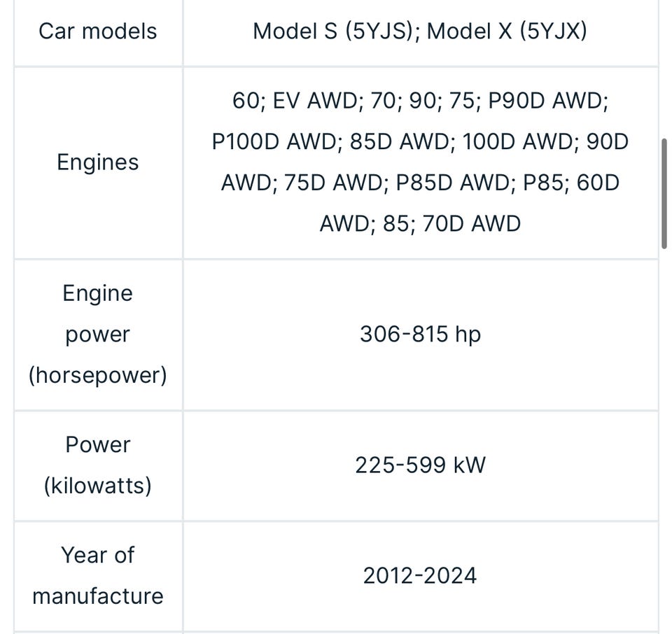The width and height of the screenshot is (672, 634).
Task: Click the vertical scrollbar thumb
Action: point(664,193)
